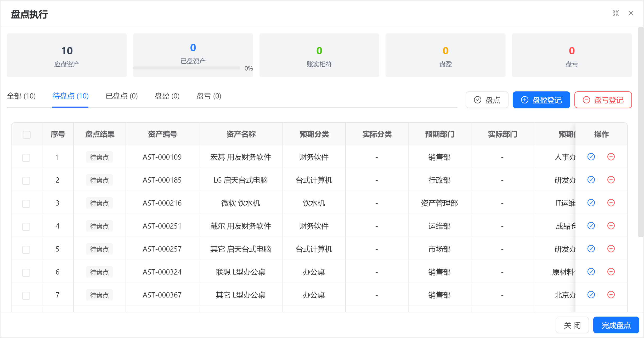Click the 实际部门 column header
The height and width of the screenshot is (338, 644).
point(502,134)
